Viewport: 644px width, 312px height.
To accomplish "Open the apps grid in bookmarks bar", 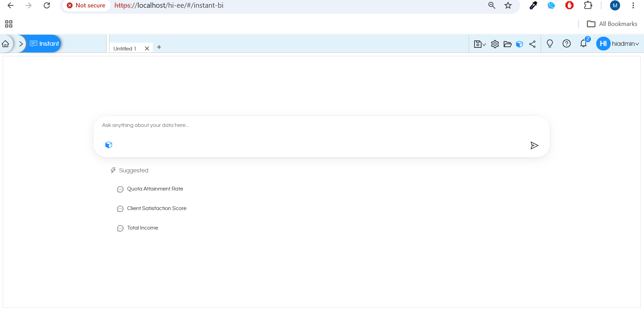I will click(9, 24).
